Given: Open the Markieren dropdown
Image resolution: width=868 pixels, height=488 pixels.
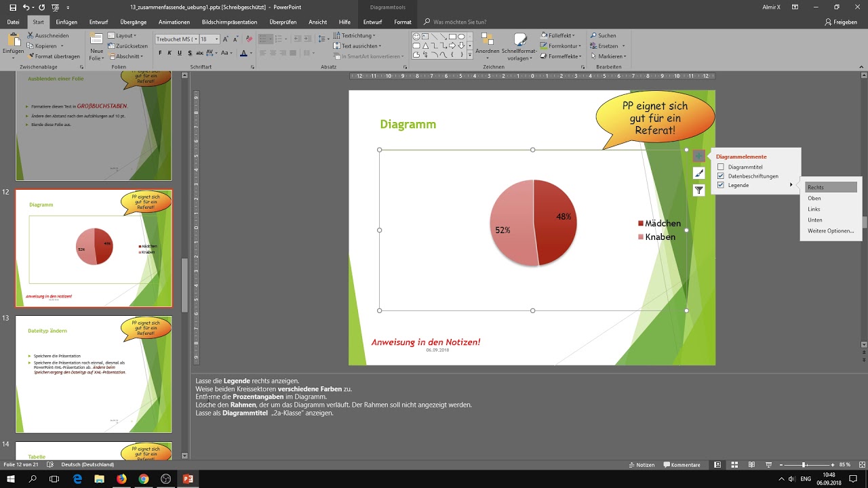Looking at the screenshot, I should [608, 56].
